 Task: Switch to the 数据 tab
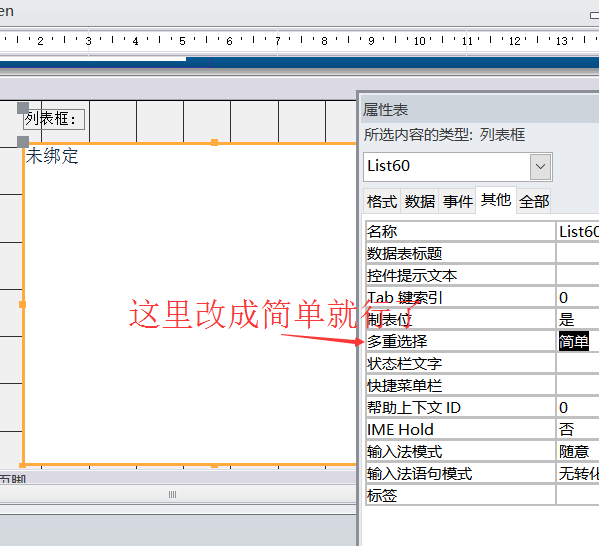coord(419,201)
